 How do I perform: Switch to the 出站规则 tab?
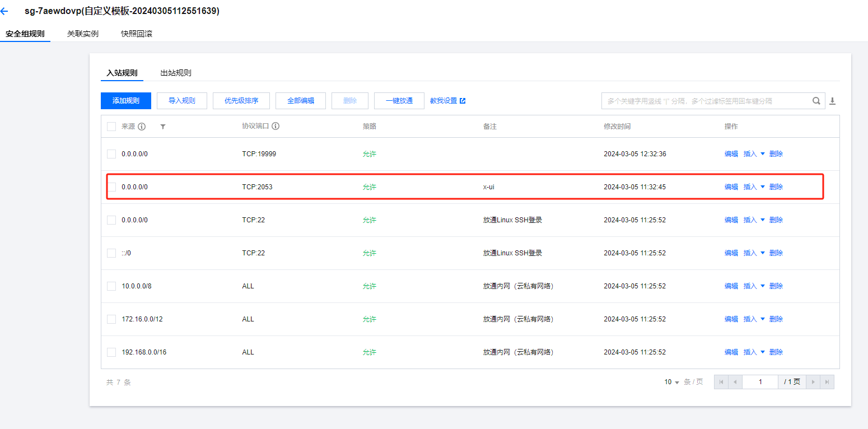176,73
